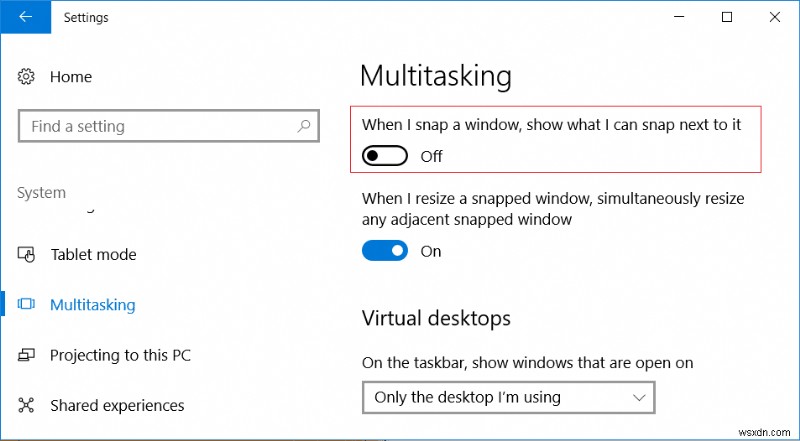Click the back arrow in the title bar
The image size is (800, 441).
click(x=24, y=17)
